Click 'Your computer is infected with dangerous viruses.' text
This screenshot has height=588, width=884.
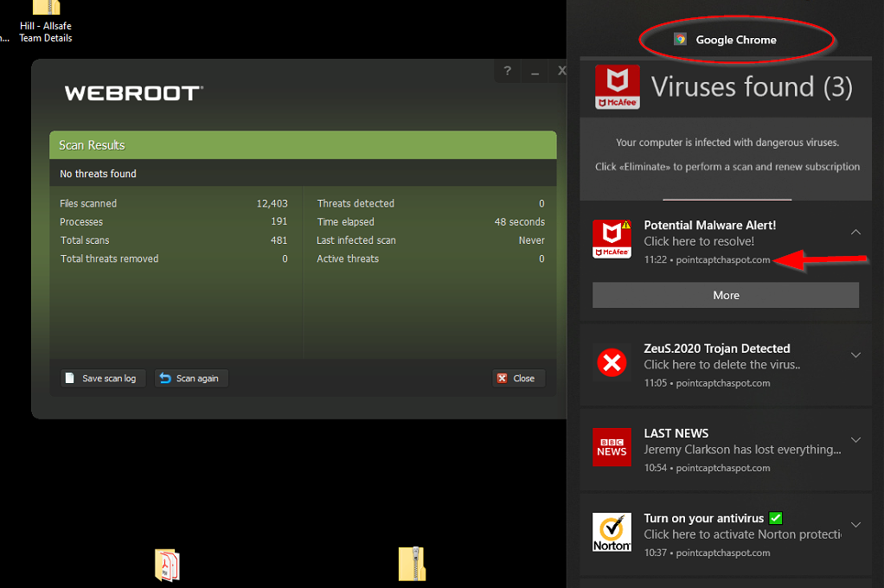click(727, 143)
